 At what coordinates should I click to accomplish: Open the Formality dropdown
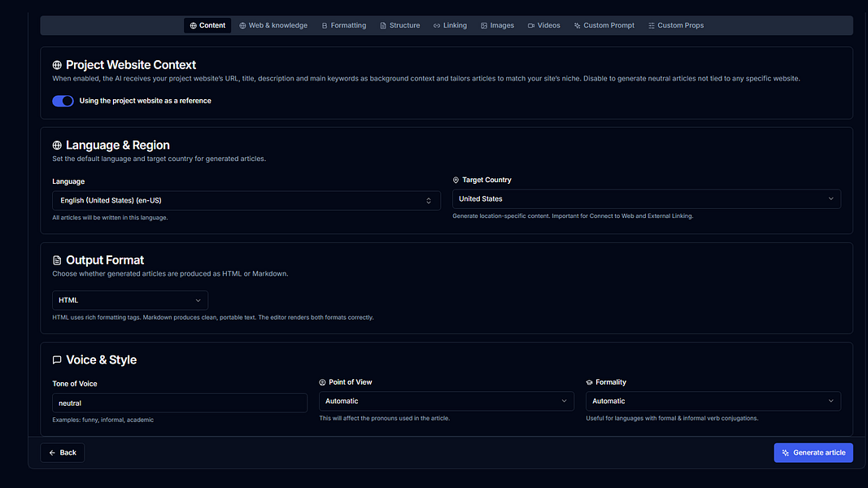713,401
